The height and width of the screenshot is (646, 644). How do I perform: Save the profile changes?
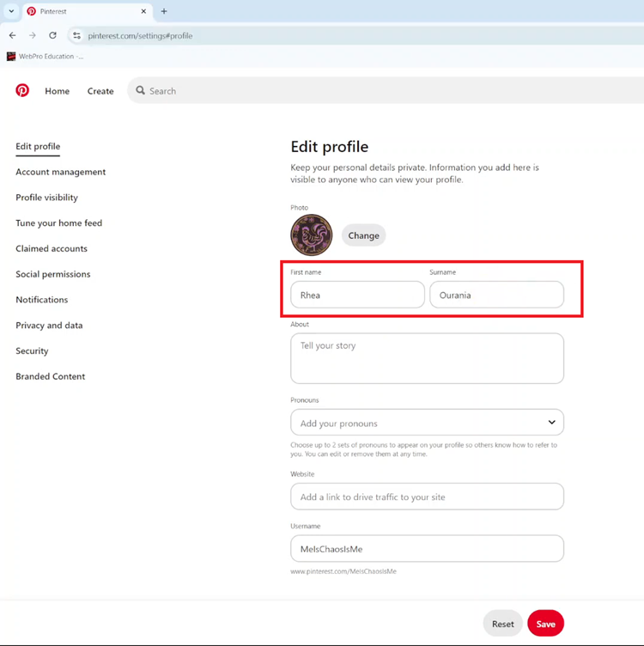tap(545, 624)
